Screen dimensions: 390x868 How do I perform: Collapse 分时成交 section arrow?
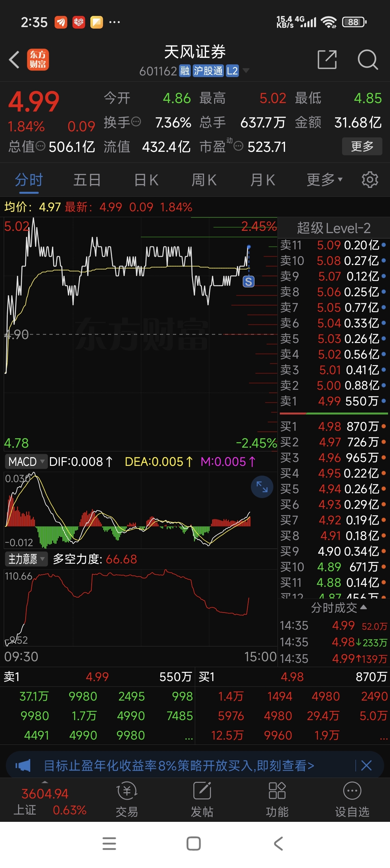[x=364, y=607]
